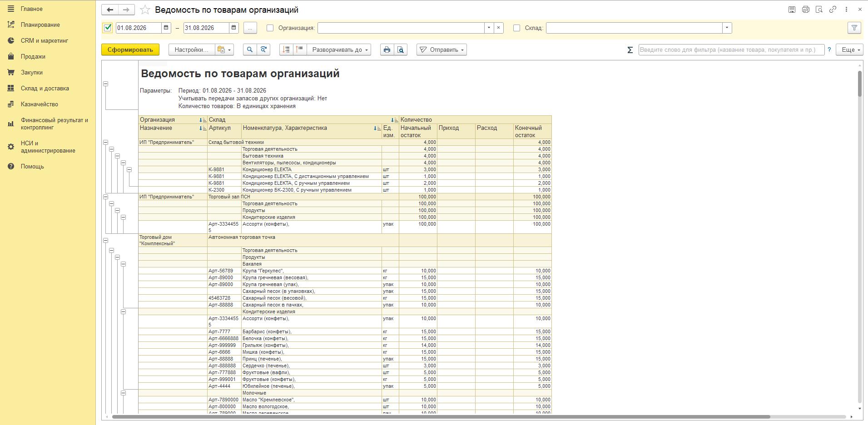Click the Find Next icon in the toolbar
Viewport: 868px width, 425px height.
pyautogui.click(x=263, y=49)
